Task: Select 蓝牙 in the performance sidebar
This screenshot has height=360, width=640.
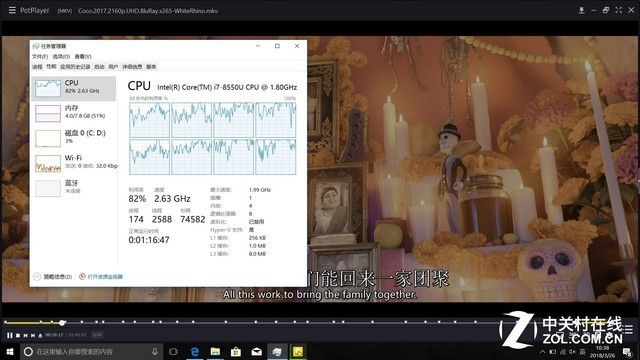Action: 74,188
